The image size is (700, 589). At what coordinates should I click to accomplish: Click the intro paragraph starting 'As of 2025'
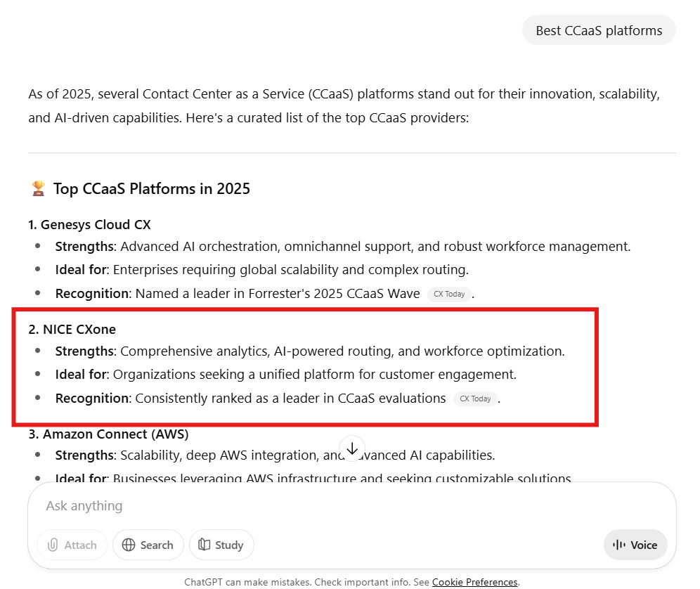coord(344,106)
